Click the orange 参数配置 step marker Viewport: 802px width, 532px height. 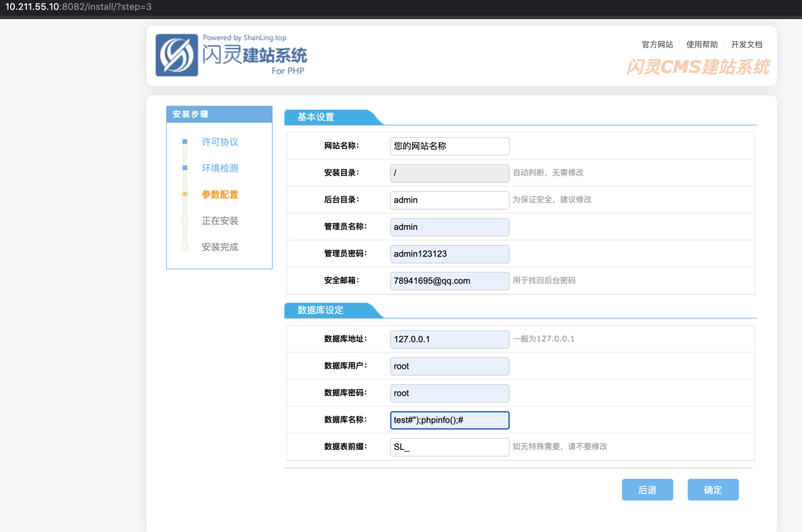tap(185, 194)
